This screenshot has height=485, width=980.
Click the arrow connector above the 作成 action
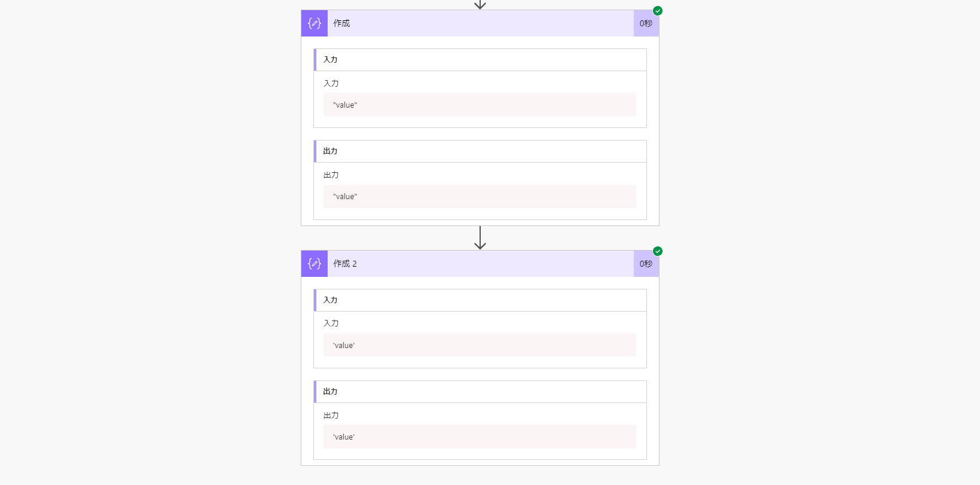point(480,4)
